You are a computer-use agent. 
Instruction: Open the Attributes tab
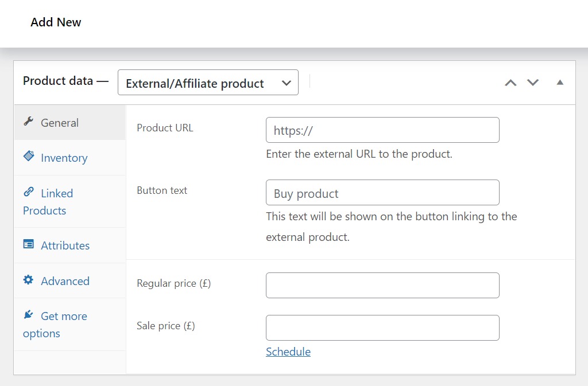[x=65, y=245]
